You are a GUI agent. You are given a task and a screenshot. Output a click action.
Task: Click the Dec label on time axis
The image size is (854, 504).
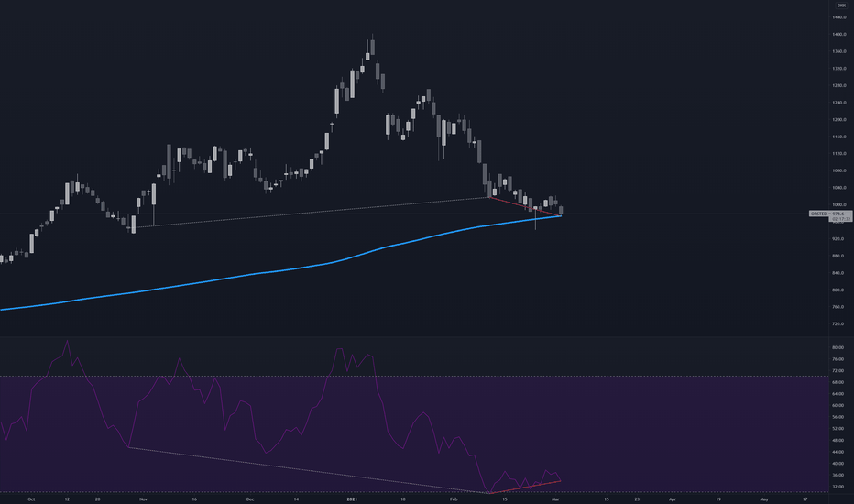click(250, 499)
